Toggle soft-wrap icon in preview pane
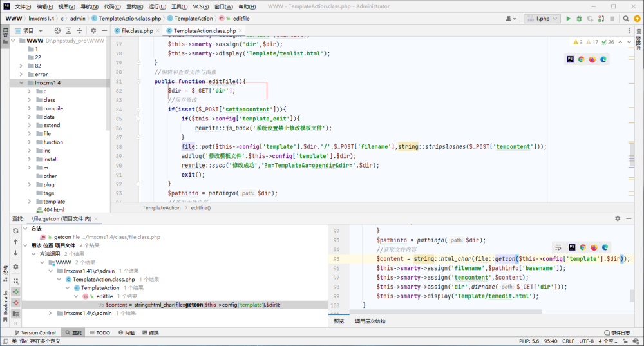The width and height of the screenshot is (644, 346). [558, 247]
